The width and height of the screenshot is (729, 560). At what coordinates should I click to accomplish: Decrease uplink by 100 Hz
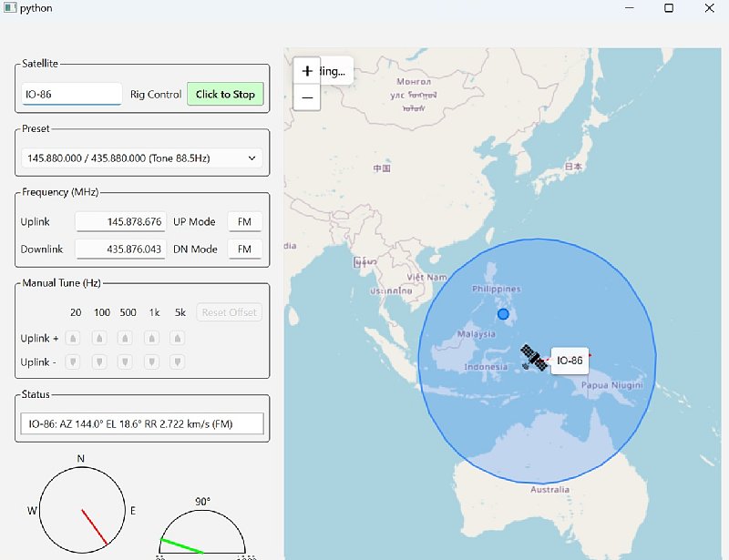[x=100, y=361]
